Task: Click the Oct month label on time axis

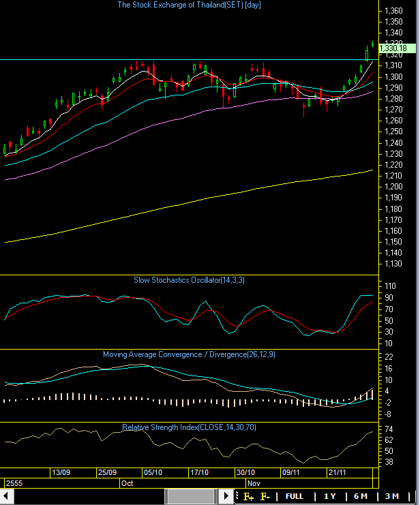Action: coord(127,482)
